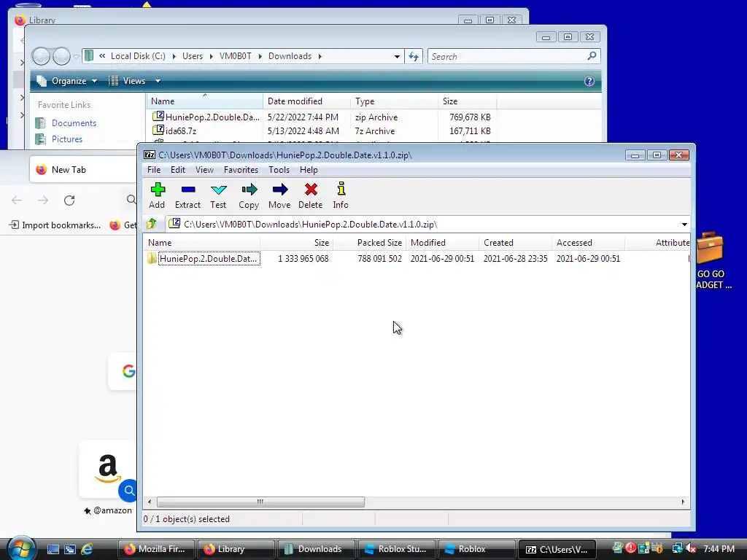The image size is (747, 560).
Task: Click the Forward button in Downloads window
Action: 61,56
